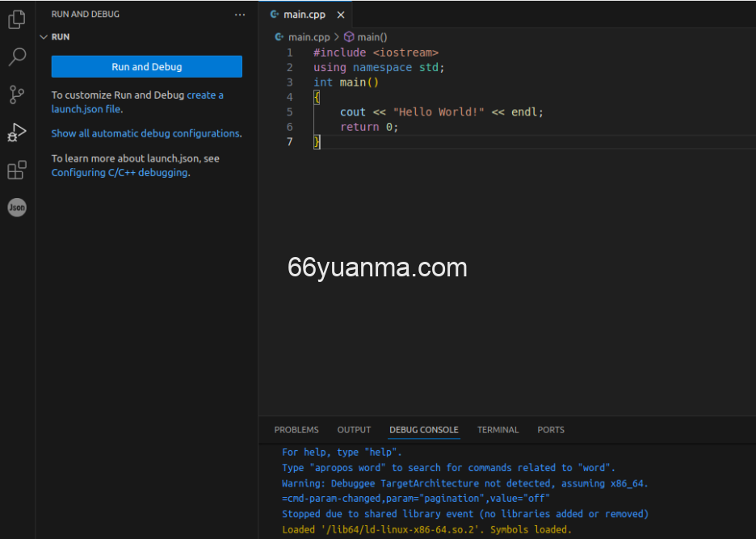Screen dimensions: 756x539
Task: Open the Extensions view
Action: click(x=16, y=169)
